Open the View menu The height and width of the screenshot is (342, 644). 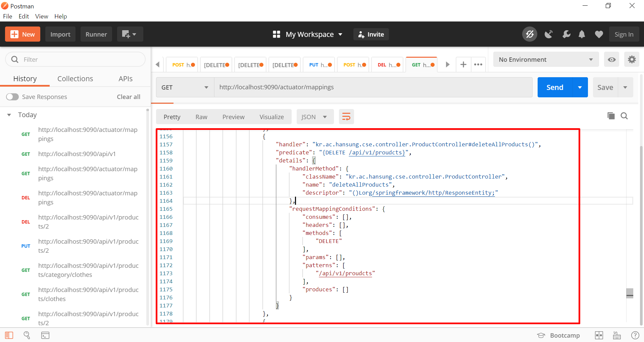(42, 16)
